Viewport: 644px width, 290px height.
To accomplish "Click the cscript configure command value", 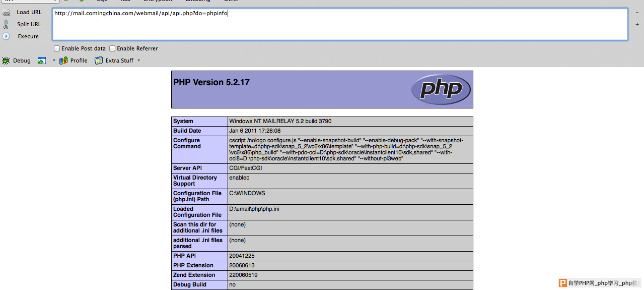I will coord(346,149).
